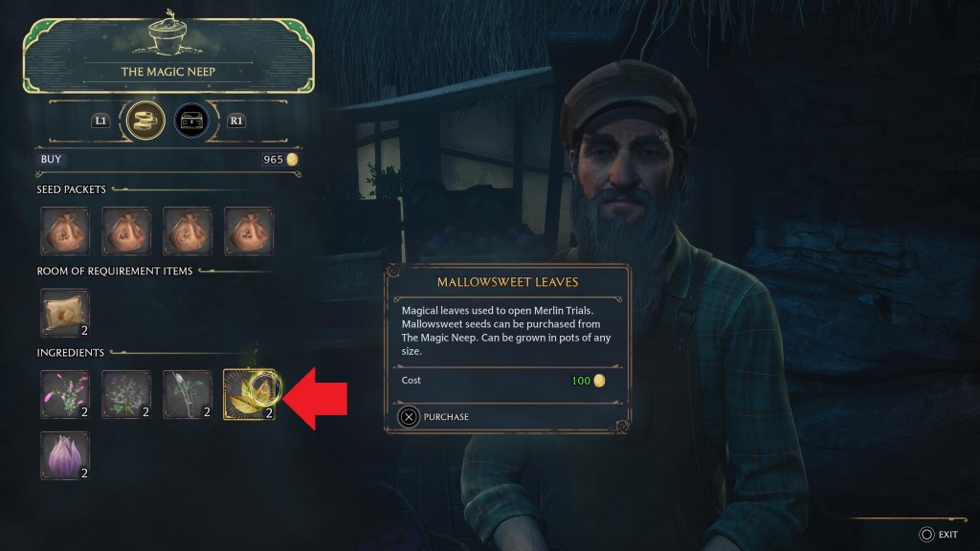Select the pink flower sprig ingredient

click(x=65, y=394)
